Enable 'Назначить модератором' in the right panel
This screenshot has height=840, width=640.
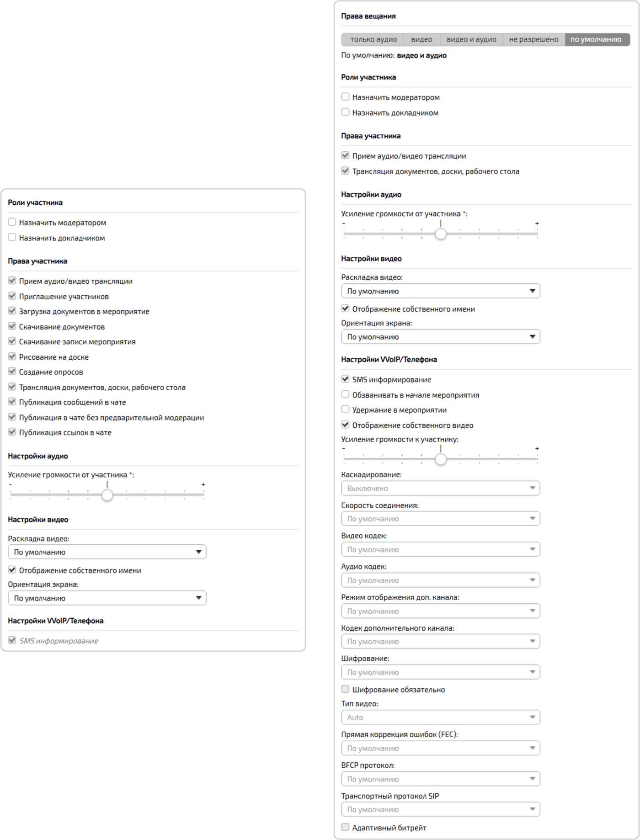point(346,97)
